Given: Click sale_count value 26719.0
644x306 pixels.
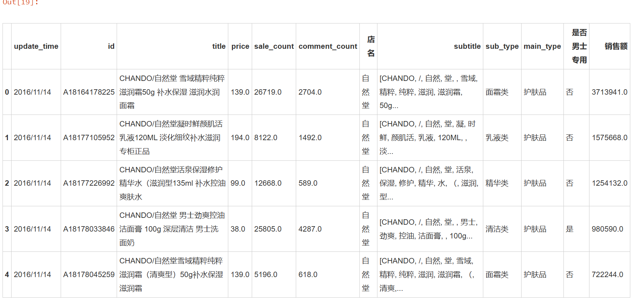Looking at the screenshot, I should click(268, 92).
